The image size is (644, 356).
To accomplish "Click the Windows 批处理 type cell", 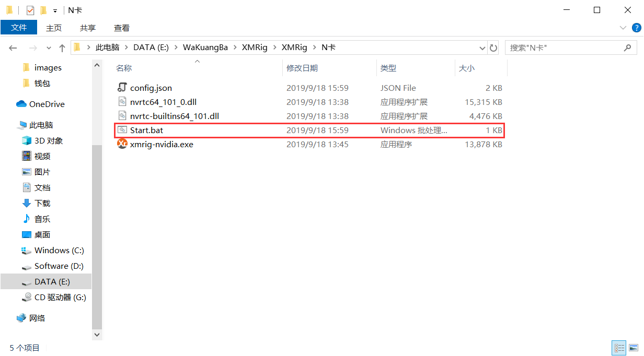I will click(414, 130).
